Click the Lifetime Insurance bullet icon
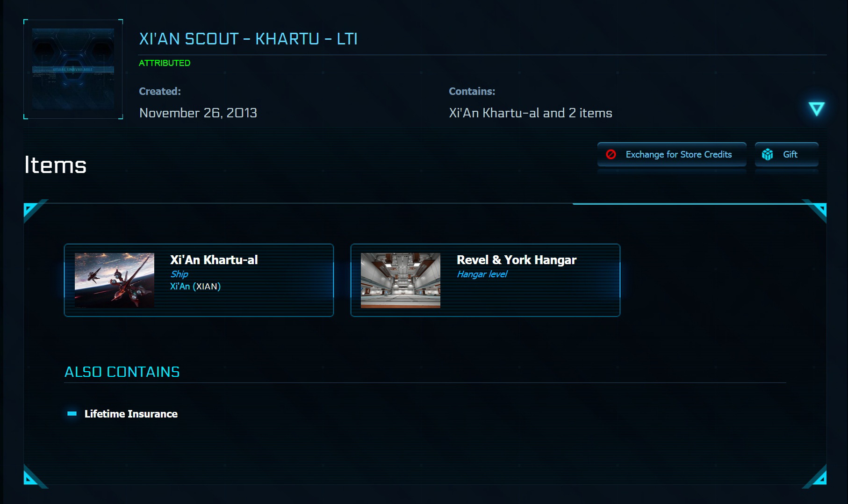Screen dimensions: 848x504 tap(72, 414)
